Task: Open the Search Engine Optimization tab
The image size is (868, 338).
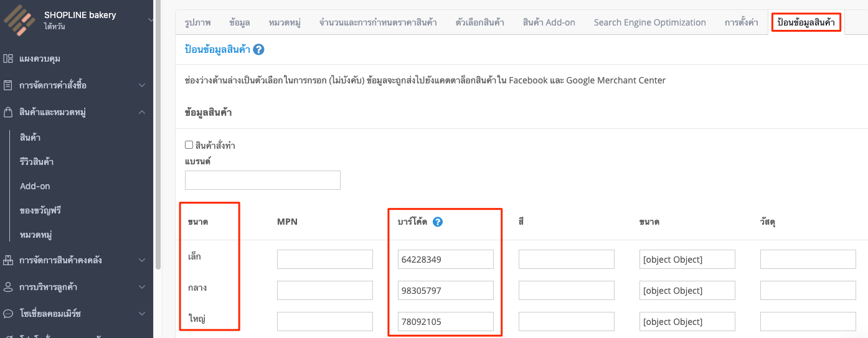Action: (649, 22)
